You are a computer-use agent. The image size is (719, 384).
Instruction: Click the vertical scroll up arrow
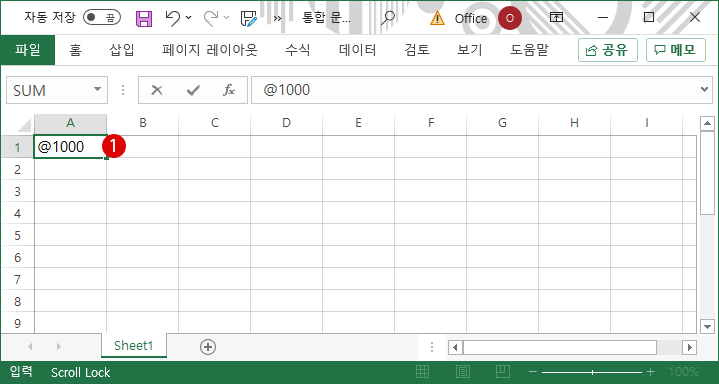pyautogui.click(x=707, y=123)
